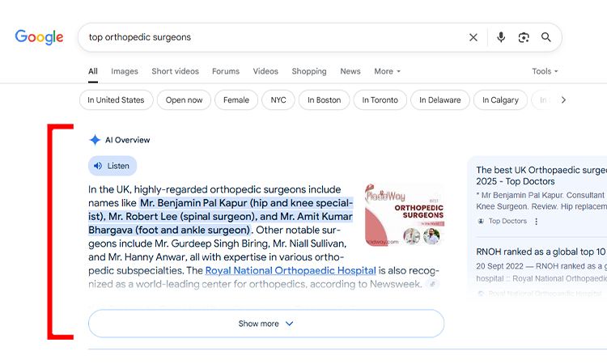Open Google Lens image search icon
This screenshot has height=364, width=607.
pos(524,37)
